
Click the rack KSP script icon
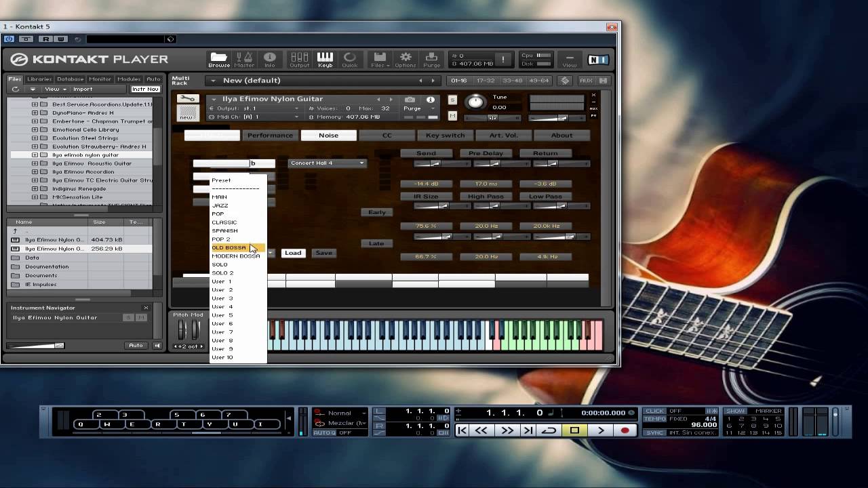(x=565, y=81)
